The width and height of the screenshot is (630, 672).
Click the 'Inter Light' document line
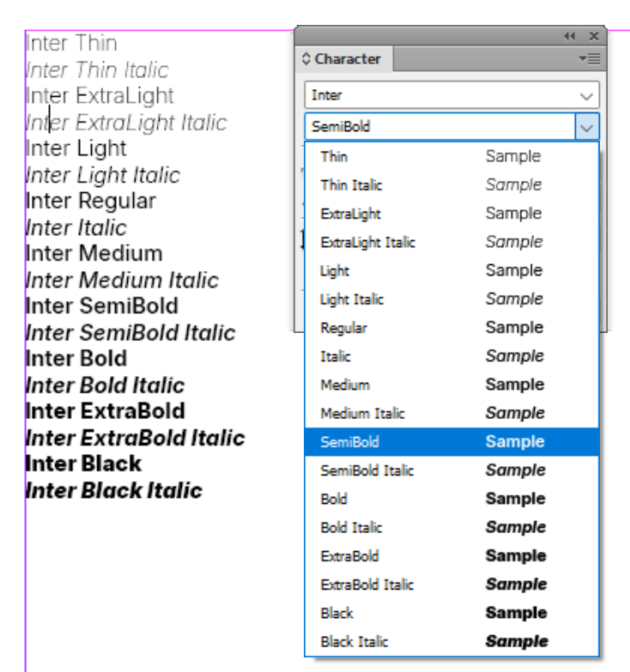[x=76, y=148]
